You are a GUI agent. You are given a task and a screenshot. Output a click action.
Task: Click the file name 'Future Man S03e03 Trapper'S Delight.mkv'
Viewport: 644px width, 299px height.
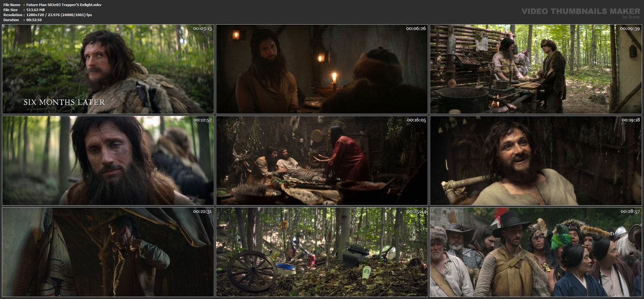click(x=63, y=5)
